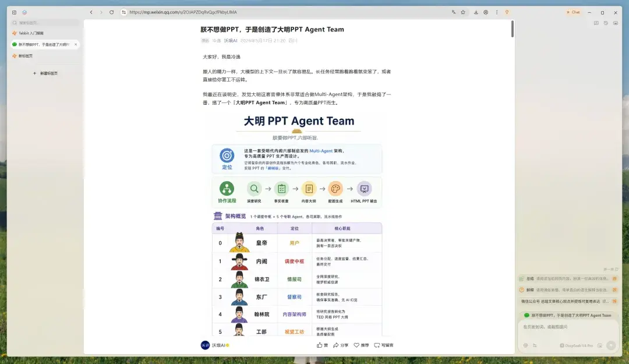Click the 内阁 role cell
The width and height of the screenshot is (629, 364).
[x=262, y=261]
